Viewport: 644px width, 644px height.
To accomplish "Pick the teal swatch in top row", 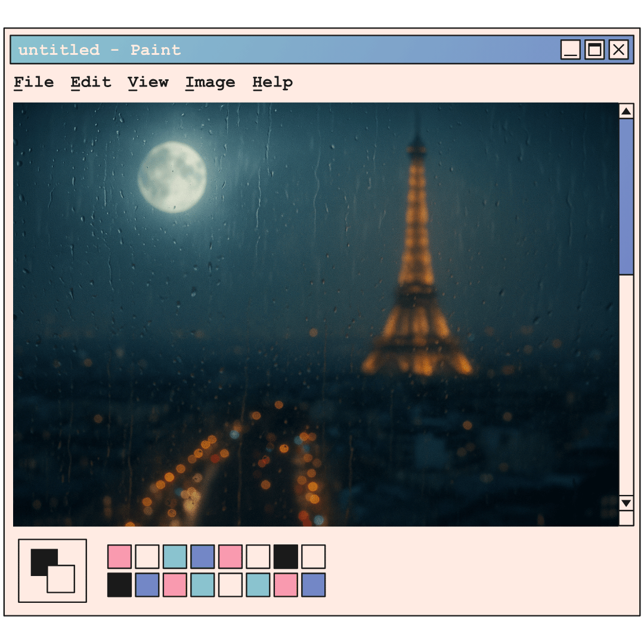I will coord(175,556).
